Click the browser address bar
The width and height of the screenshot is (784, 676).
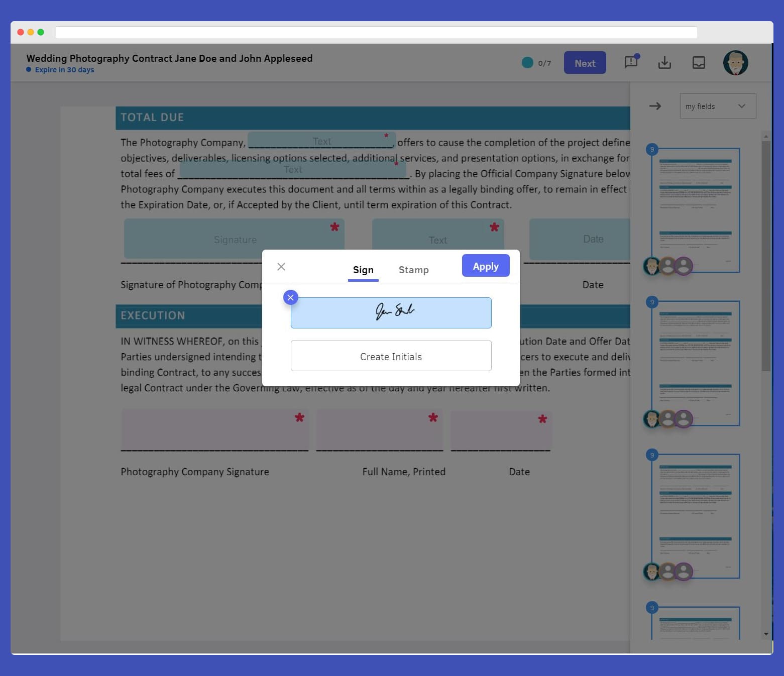[376, 33]
